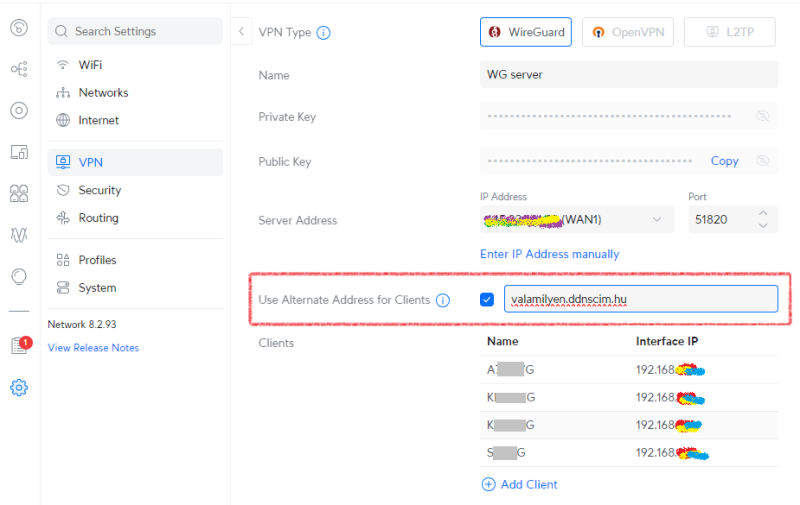Click the notifications icon with red badge
Screen dimensions: 800x505
[x=19, y=346]
